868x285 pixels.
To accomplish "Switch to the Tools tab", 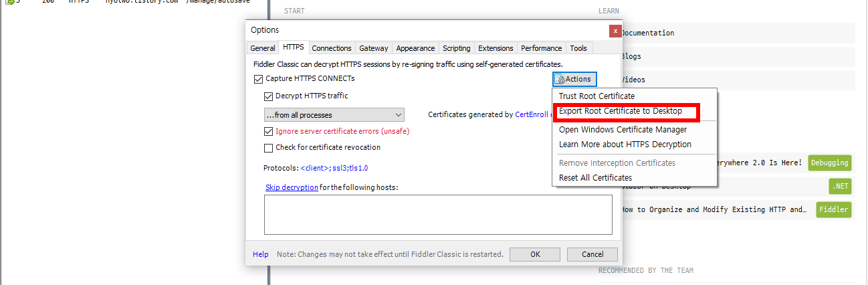I will [x=578, y=48].
